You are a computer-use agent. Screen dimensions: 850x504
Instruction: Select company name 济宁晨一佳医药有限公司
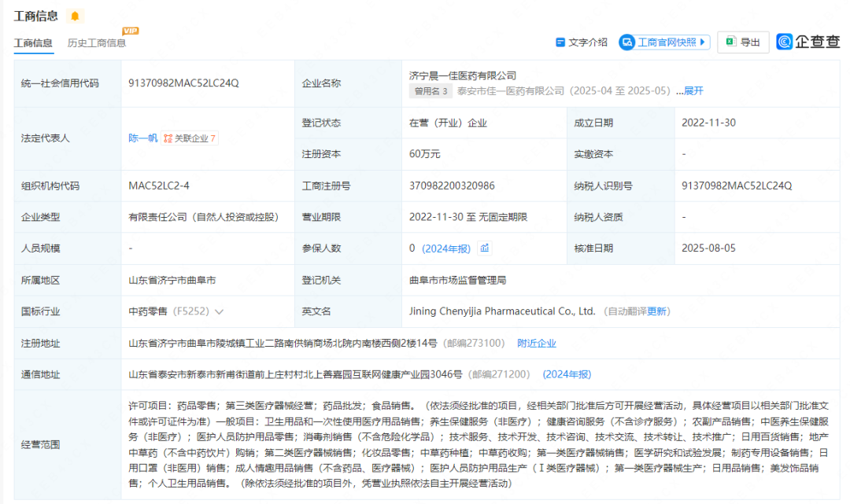click(463, 75)
